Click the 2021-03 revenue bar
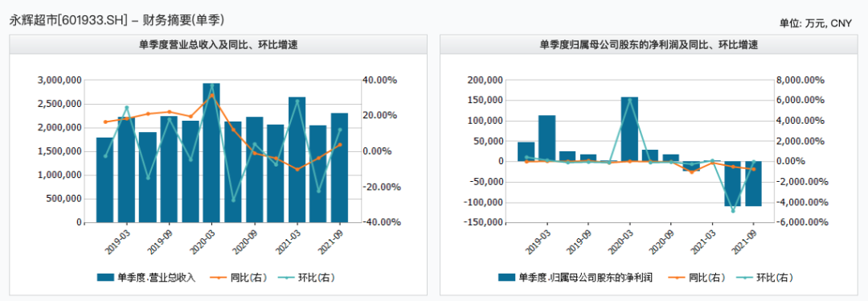The width and height of the screenshot is (868, 301). [297, 160]
